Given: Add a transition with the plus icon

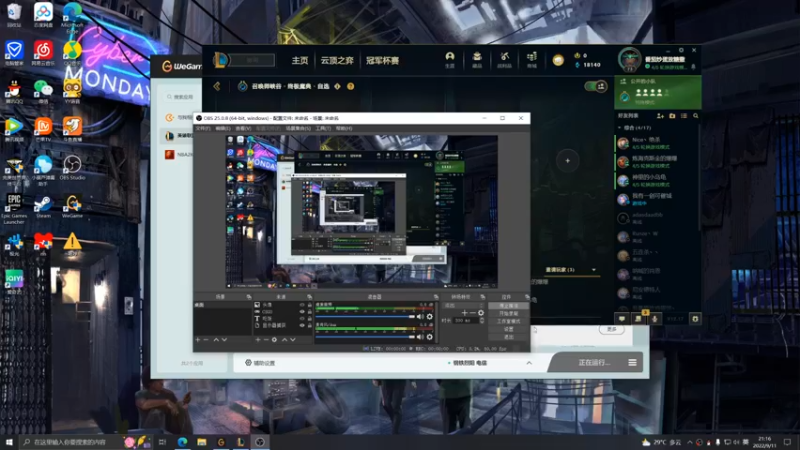Looking at the screenshot, I should coord(464,313).
